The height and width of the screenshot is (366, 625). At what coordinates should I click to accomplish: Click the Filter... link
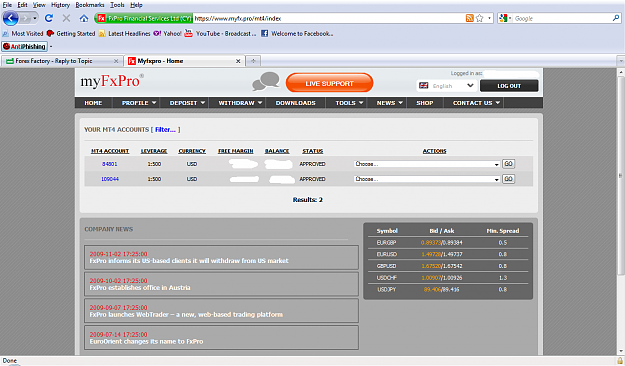tap(165, 130)
